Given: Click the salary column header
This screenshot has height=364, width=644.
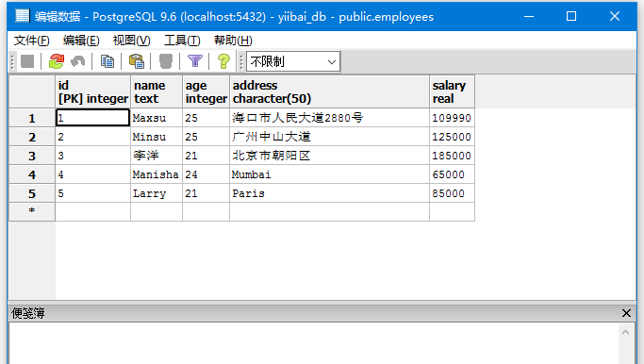Looking at the screenshot, I should [453, 91].
